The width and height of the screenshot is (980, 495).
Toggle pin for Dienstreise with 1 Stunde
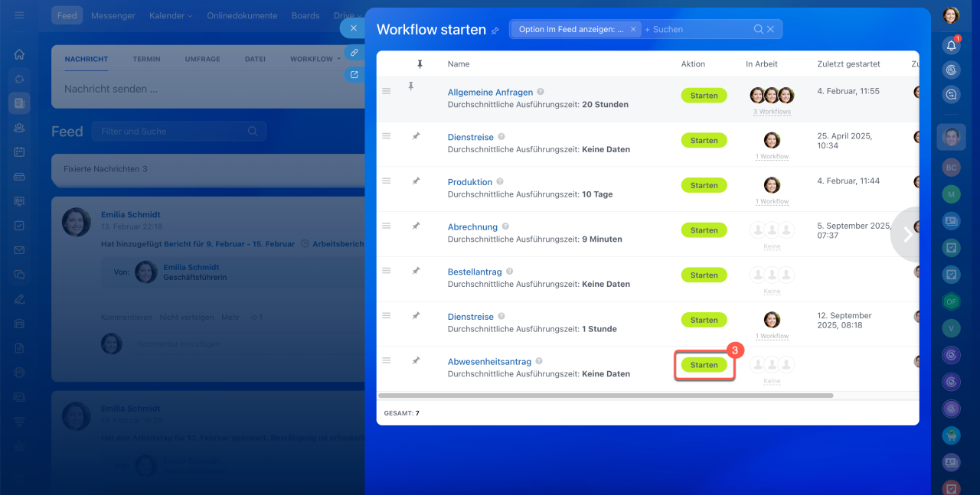(416, 315)
